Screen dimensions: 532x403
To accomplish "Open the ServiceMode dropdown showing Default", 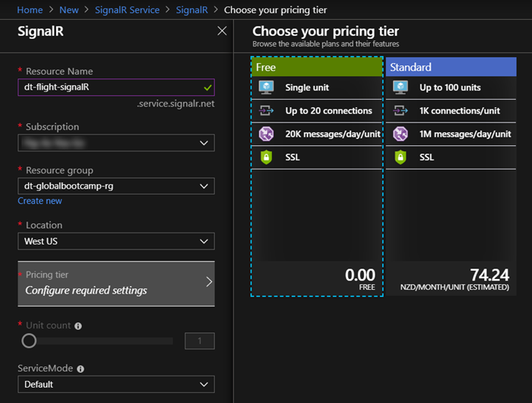I will [x=116, y=384].
